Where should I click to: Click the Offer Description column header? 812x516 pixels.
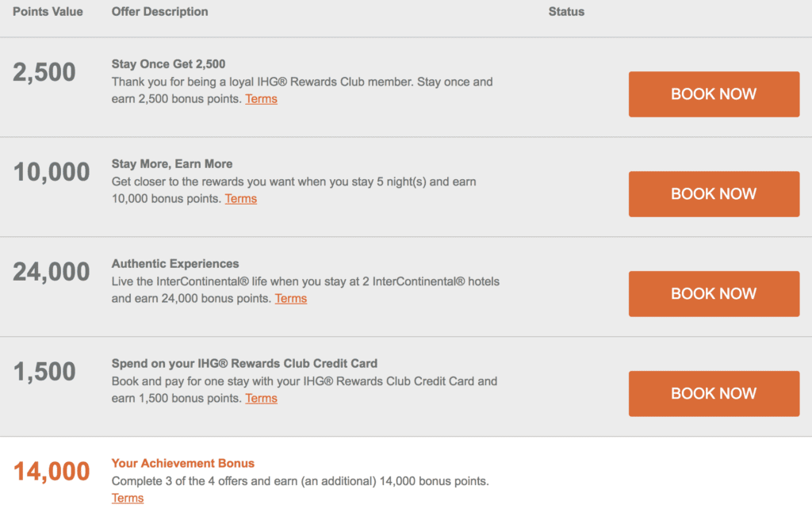[x=159, y=12]
